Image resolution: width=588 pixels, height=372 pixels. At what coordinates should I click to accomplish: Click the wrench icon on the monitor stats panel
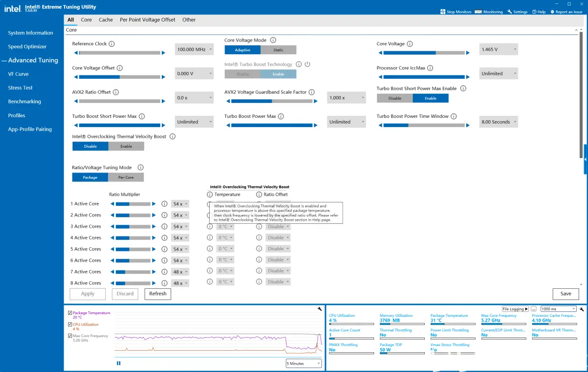click(x=582, y=309)
